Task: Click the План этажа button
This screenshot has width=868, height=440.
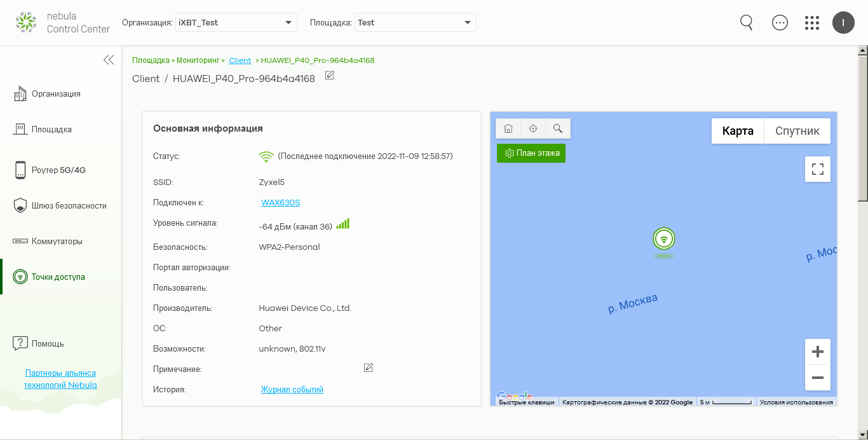Action: (x=531, y=153)
